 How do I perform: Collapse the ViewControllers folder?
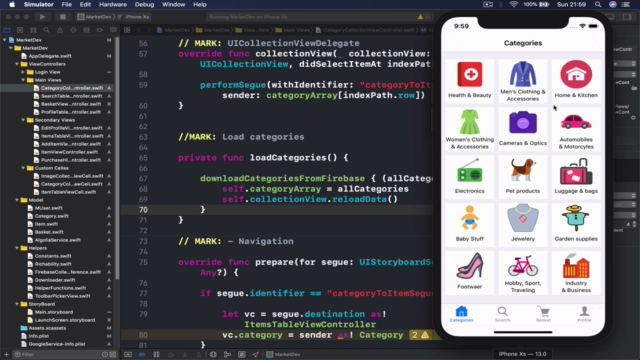point(17,64)
